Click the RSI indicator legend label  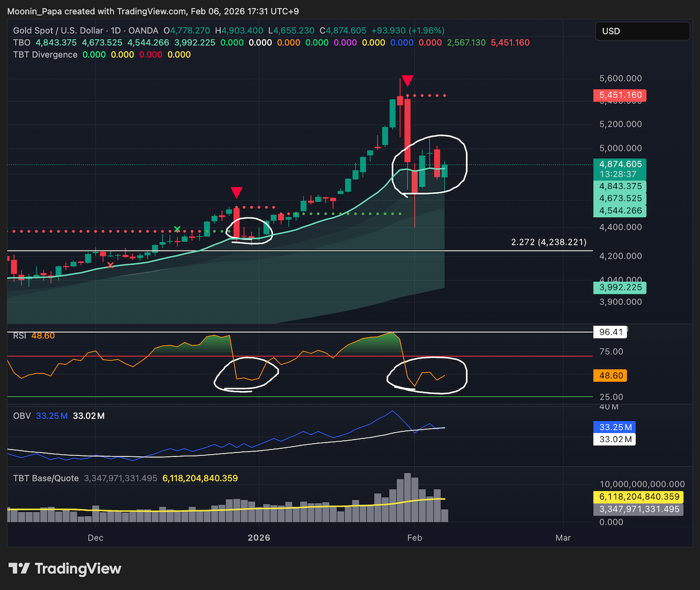[x=20, y=336]
